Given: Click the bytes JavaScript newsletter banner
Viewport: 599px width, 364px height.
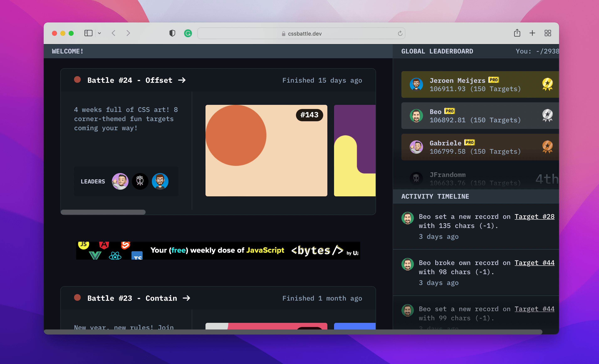Looking at the screenshot, I should click(x=218, y=250).
